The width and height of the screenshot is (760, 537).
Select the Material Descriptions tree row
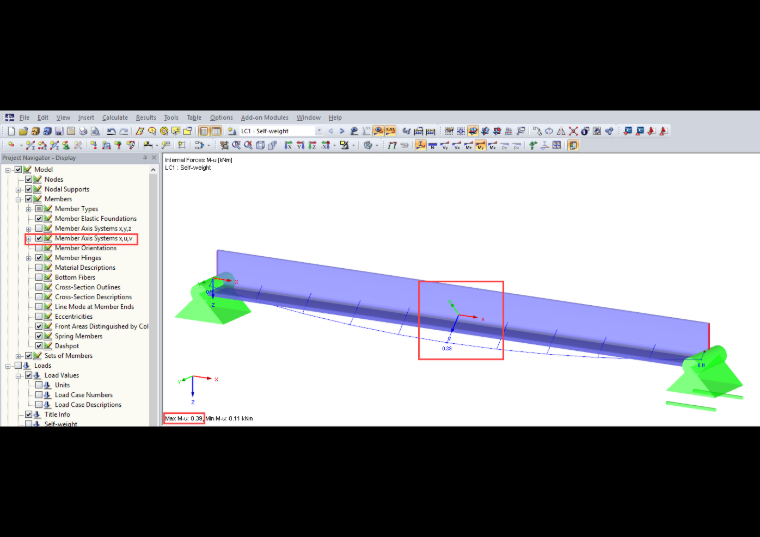point(85,268)
